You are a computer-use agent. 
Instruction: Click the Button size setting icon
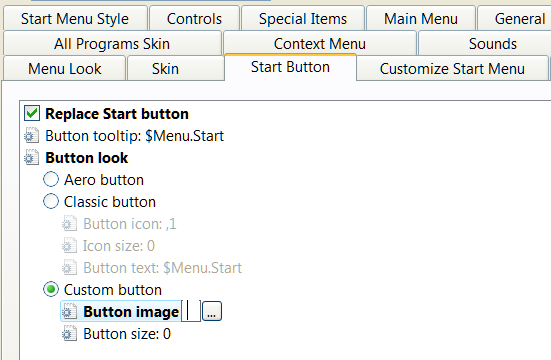click(70, 334)
